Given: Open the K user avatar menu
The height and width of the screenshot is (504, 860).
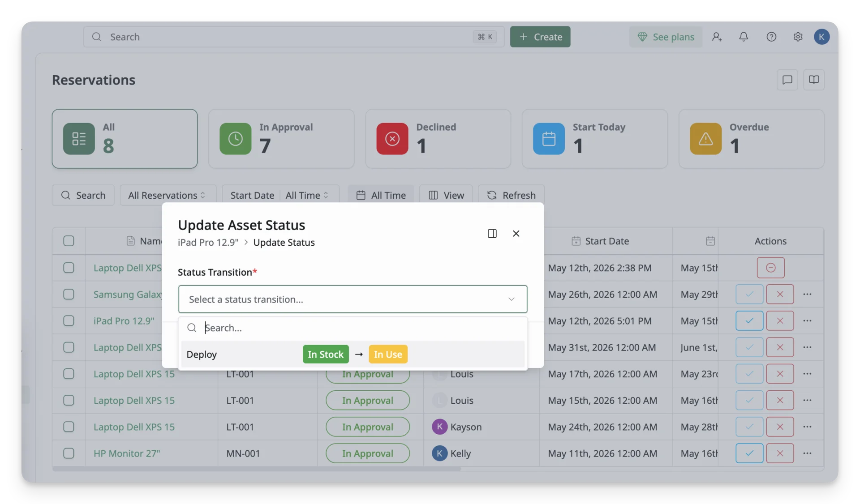Looking at the screenshot, I should click(821, 37).
